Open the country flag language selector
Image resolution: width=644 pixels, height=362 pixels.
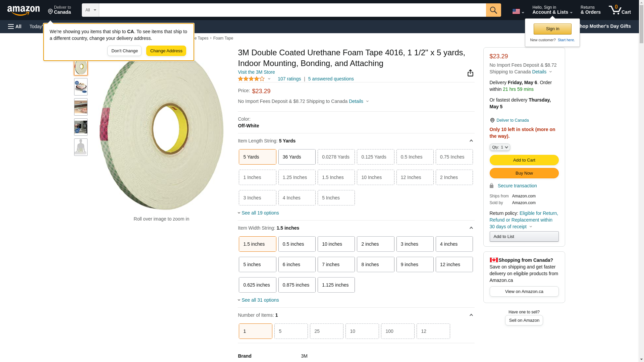[x=518, y=11]
